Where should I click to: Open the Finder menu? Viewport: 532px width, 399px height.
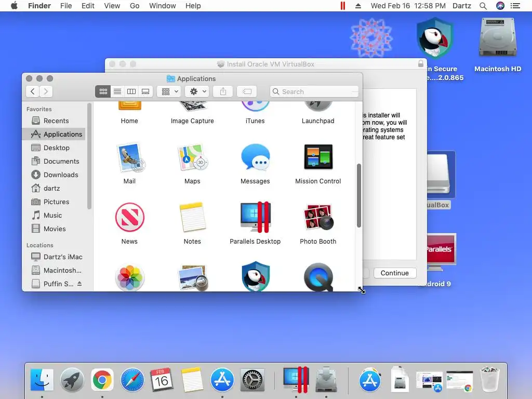[39, 6]
